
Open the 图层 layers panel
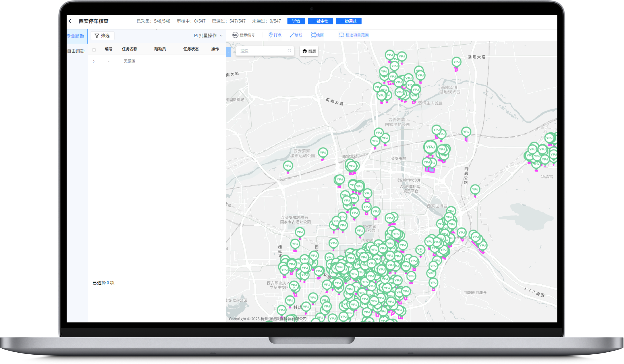309,51
